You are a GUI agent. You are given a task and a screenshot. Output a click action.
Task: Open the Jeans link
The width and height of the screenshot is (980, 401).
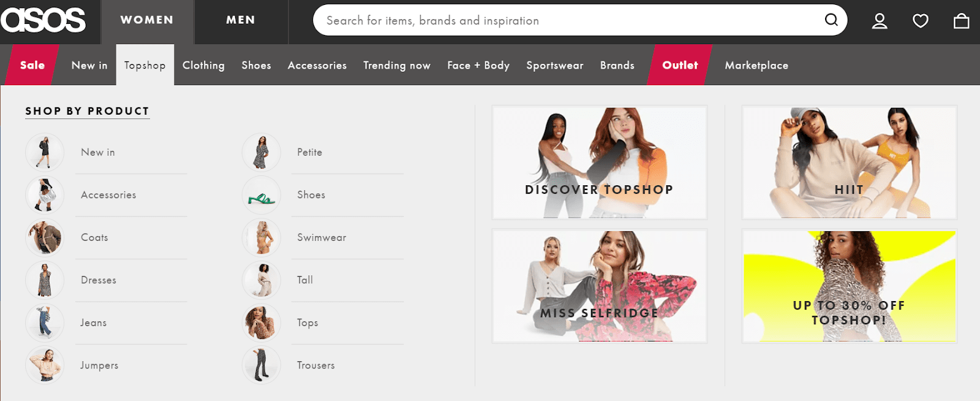pyautogui.click(x=94, y=323)
